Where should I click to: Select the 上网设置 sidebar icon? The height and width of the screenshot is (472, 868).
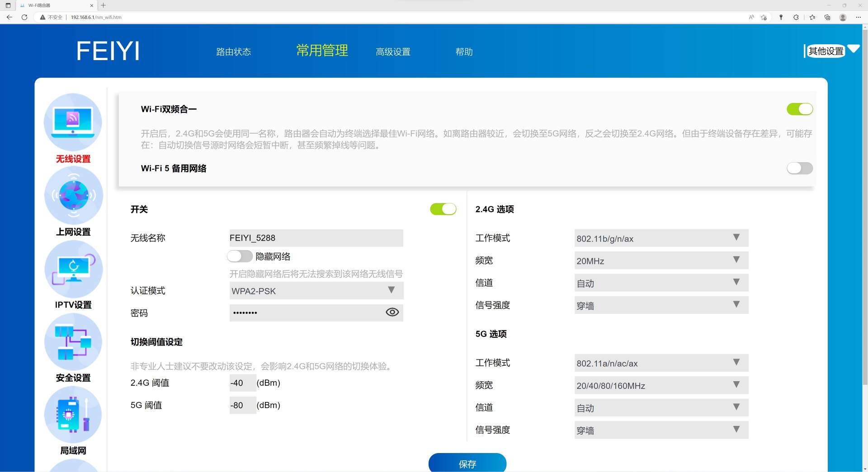(x=73, y=195)
